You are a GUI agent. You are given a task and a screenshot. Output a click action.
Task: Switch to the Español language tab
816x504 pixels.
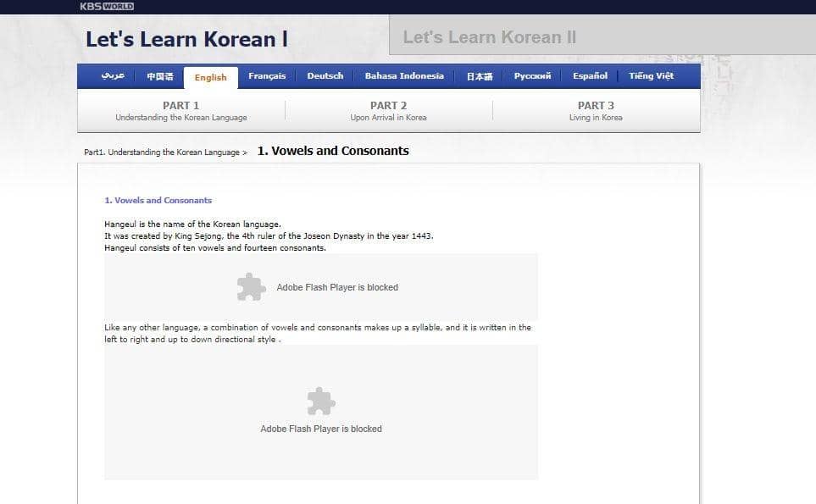click(589, 75)
